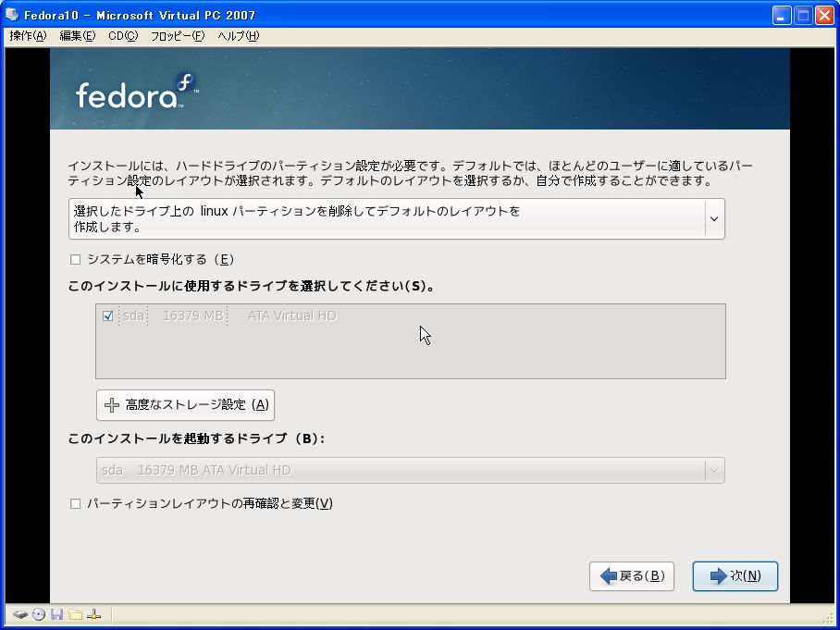Click the ATA Virtual HD text in drive list
The image size is (840, 630).
click(292, 316)
